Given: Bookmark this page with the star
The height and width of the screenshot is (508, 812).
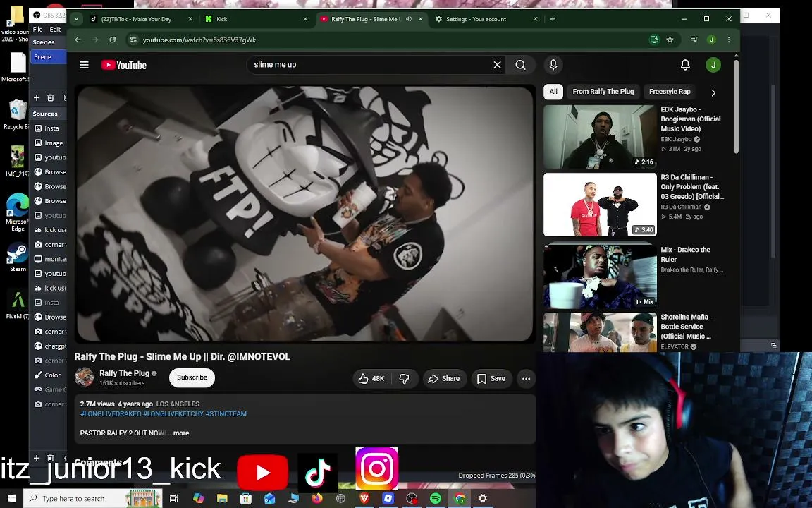Looking at the screenshot, I should click(x=670, y=40).
